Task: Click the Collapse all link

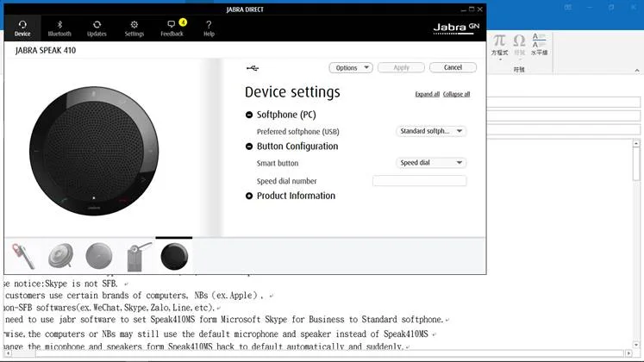Action: click(x=456, y=94)
